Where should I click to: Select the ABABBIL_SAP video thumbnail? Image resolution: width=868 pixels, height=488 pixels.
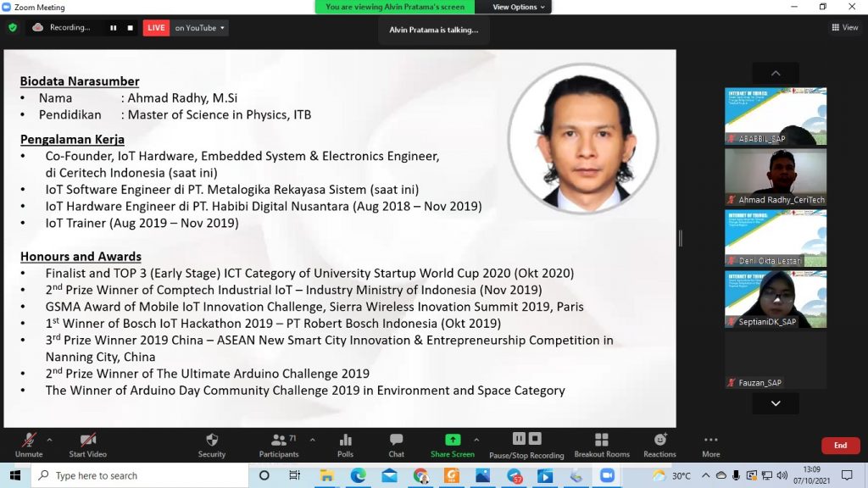coord(776,116)
